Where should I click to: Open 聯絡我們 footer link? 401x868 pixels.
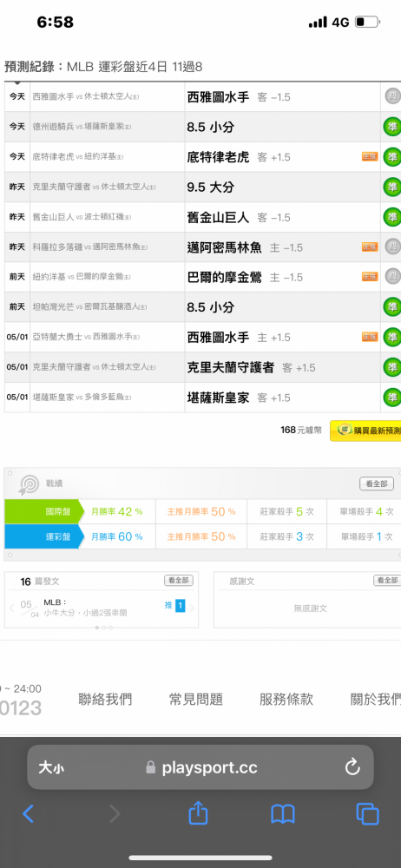105,699
